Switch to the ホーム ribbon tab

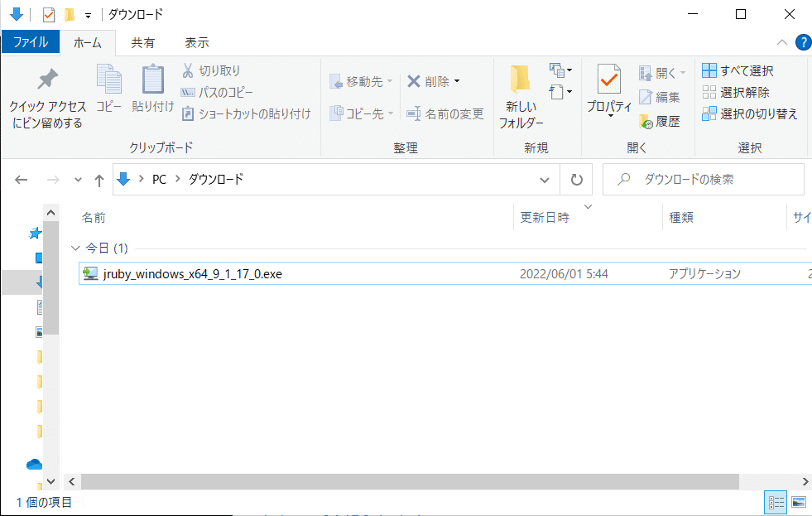(x=88, y=42)
